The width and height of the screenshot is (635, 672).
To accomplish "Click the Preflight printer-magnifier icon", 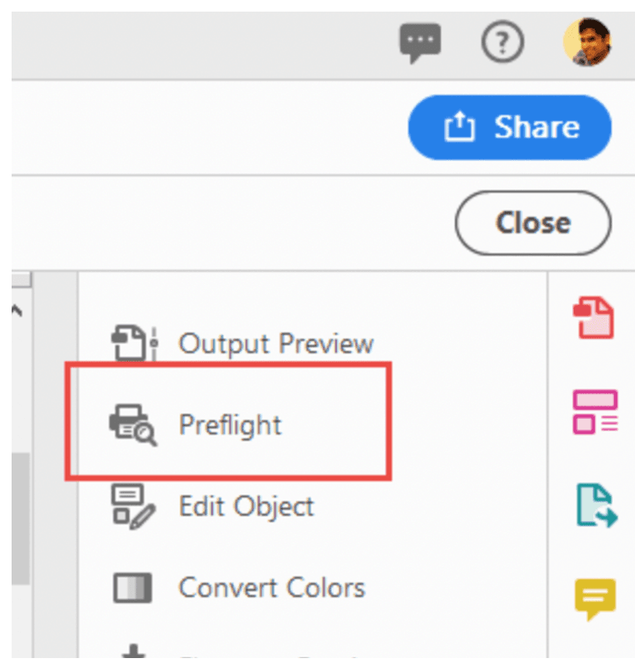I will (x=133, y=425).
